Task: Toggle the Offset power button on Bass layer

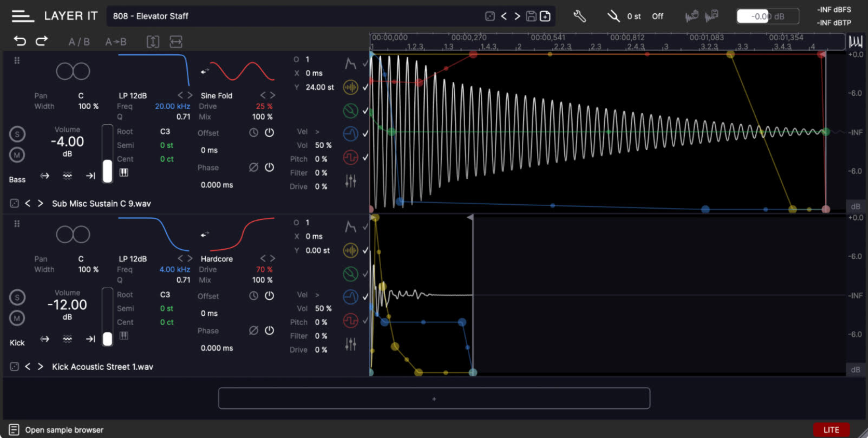Action: click(269, 133)
